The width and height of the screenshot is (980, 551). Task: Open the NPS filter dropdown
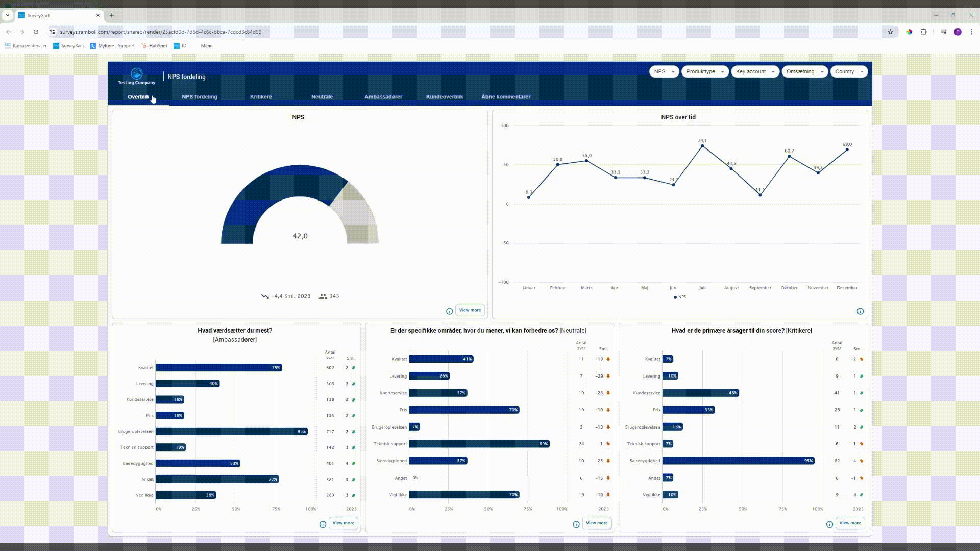[x=664, y=72]
